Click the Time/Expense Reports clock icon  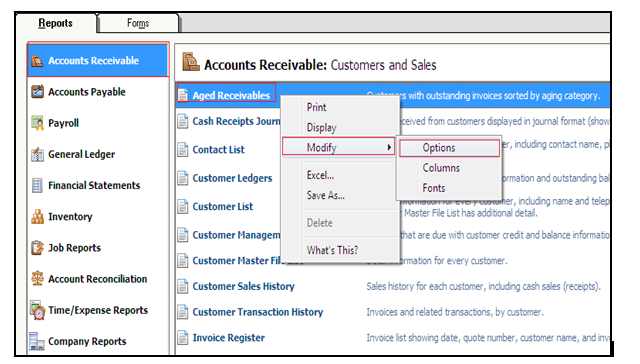37,310
